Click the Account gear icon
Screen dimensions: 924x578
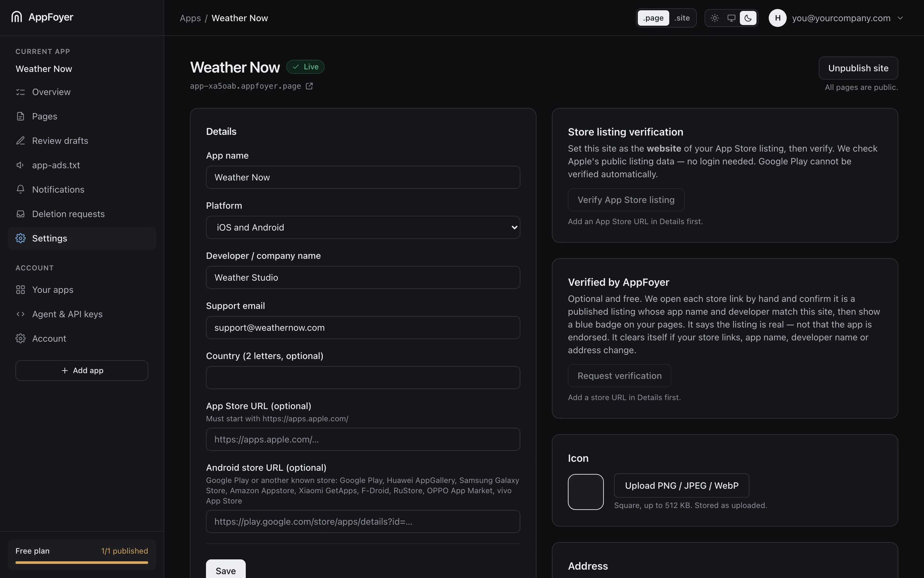[x=21, y=339]
